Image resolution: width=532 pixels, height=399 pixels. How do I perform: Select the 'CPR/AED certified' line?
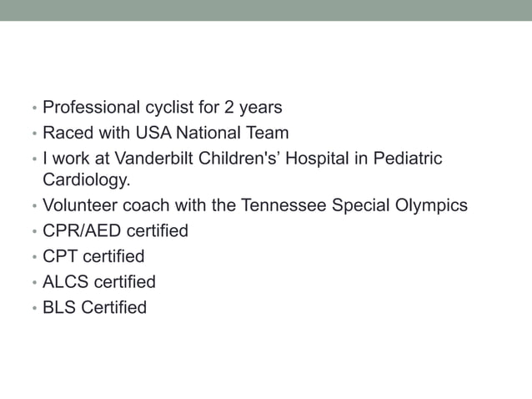coord(115,231)
